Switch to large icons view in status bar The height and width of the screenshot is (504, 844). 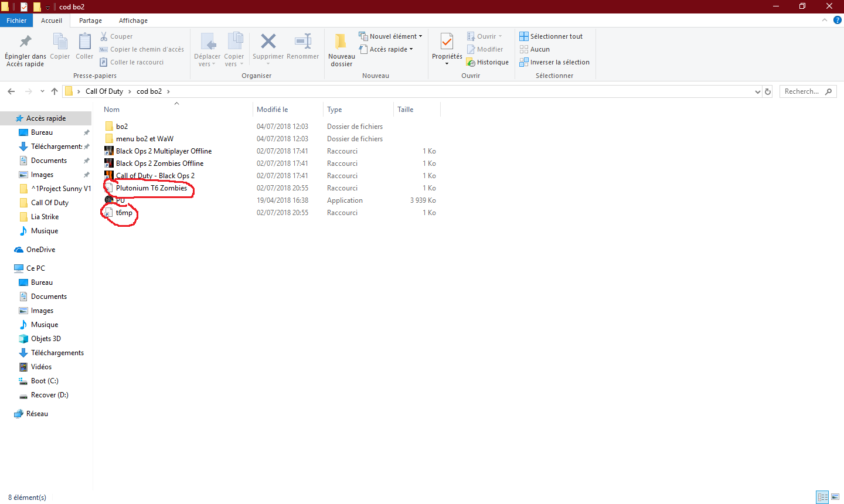pyautogui.click(x=835, y=497)
